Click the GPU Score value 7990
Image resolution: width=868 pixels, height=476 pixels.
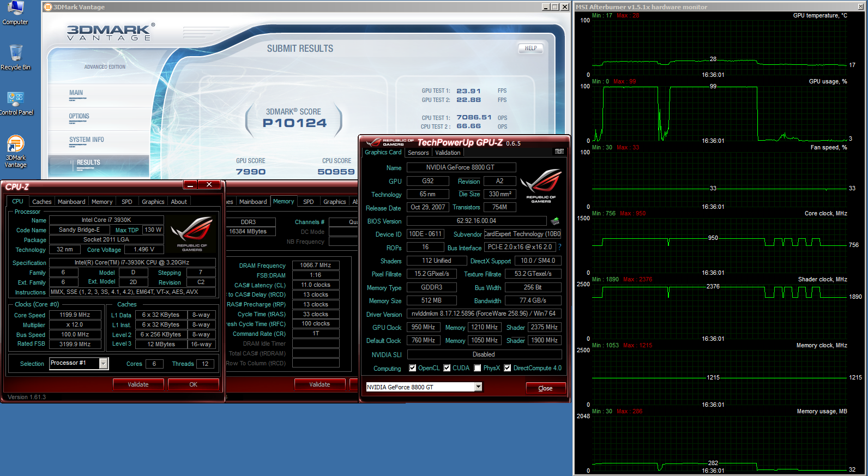pos(251,172)
